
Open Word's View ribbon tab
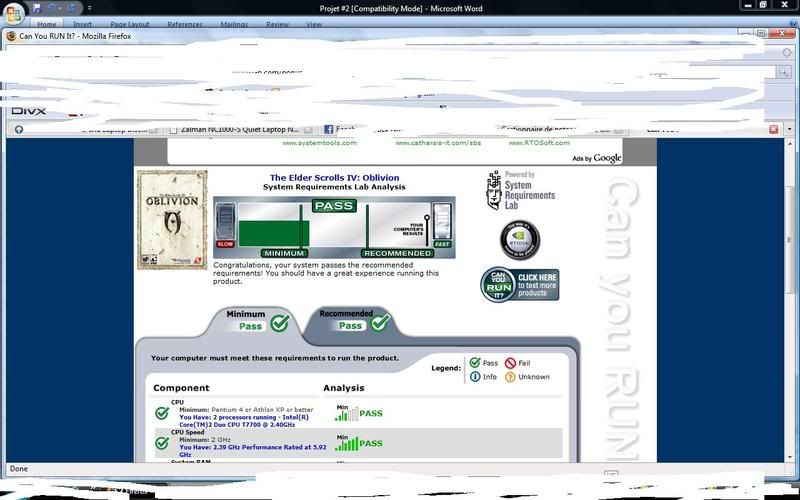point(314,24)
